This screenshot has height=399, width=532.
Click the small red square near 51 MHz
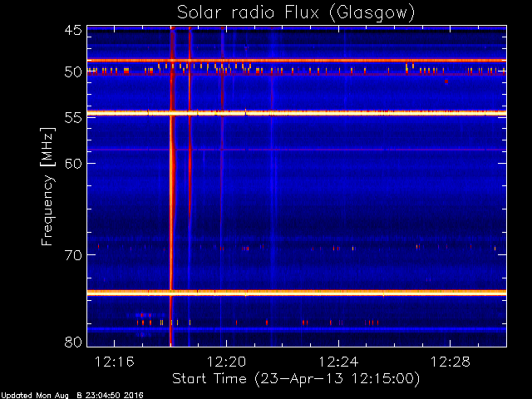click(x=446, y=81)
